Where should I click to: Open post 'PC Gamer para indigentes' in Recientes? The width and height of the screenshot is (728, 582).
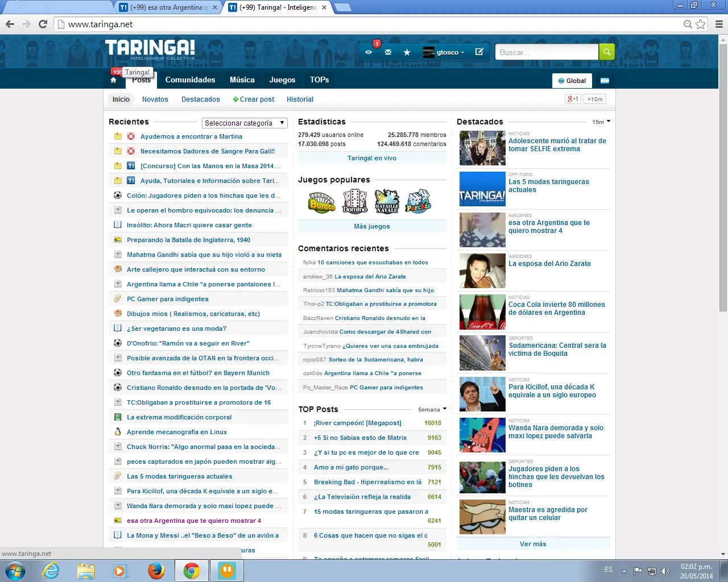(x=168, y=299)
